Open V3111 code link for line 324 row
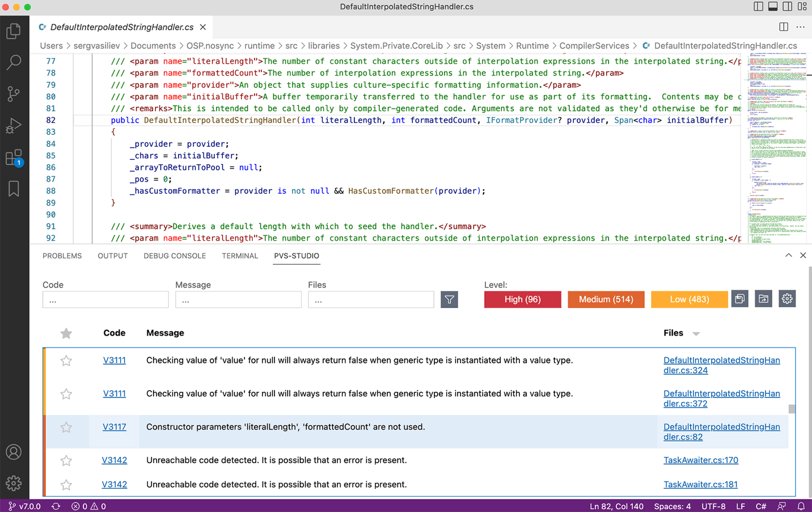The width and height of the screenshot is (812, 512). click(115, 360)
